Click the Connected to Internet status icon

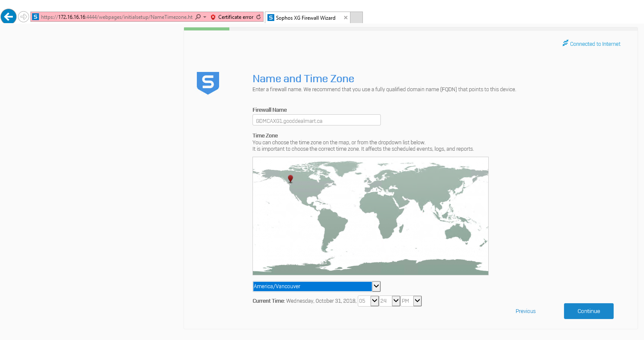[x=565, y=43]
